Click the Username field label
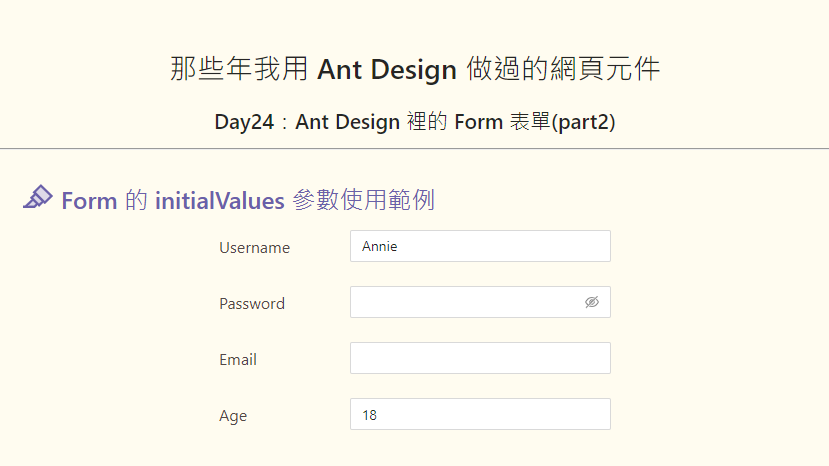 (254, 248)
